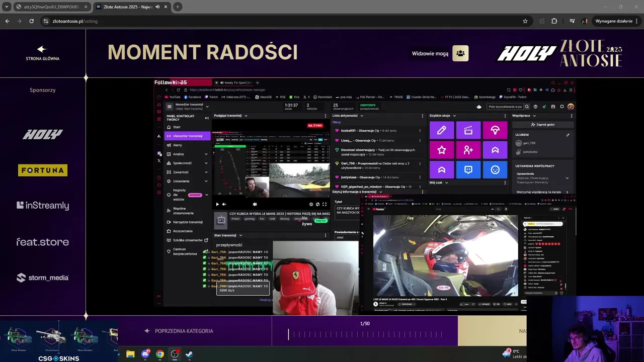The image size is (644, 362).
Task: Open File Explorer from the taskbar
Action: [130, 354]
